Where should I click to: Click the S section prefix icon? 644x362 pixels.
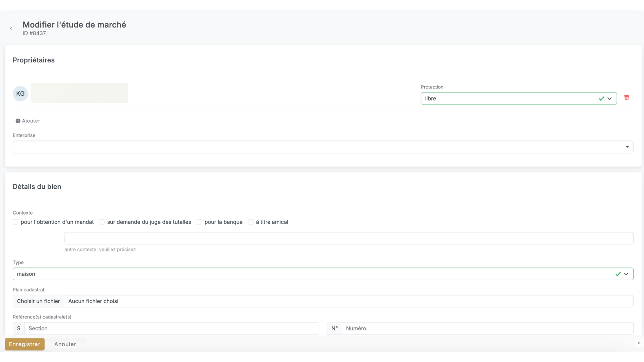(x=19, y=328)
